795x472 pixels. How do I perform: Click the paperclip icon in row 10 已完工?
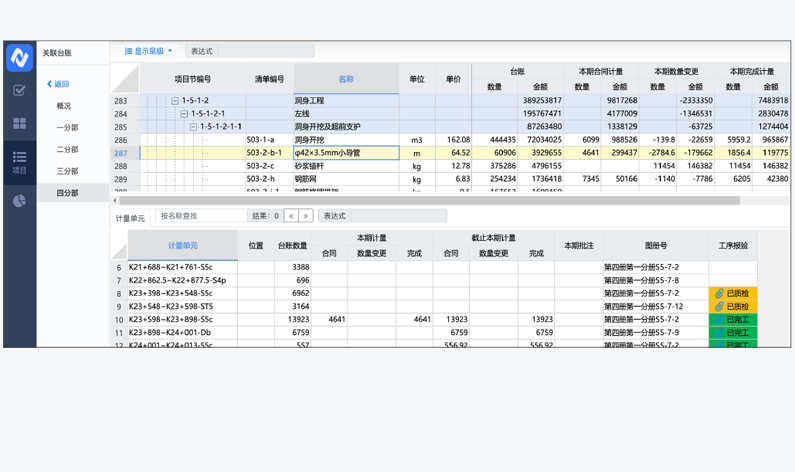[719, 320]
